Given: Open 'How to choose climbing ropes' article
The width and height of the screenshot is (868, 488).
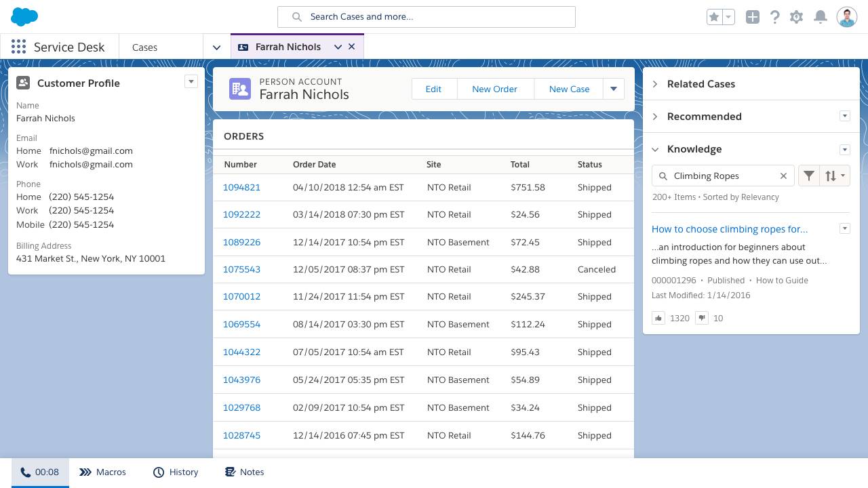Looking at the screenshot, I should tap(730, 229).
